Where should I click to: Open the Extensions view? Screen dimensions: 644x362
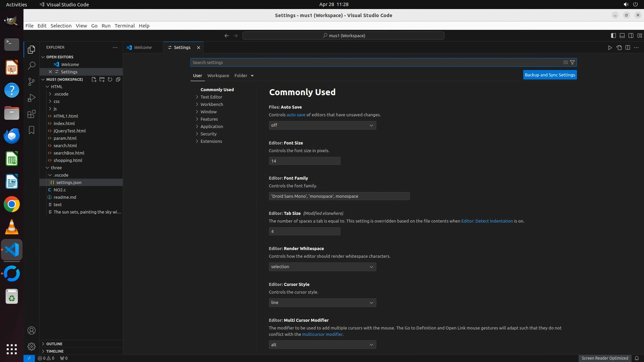(32, 114)
